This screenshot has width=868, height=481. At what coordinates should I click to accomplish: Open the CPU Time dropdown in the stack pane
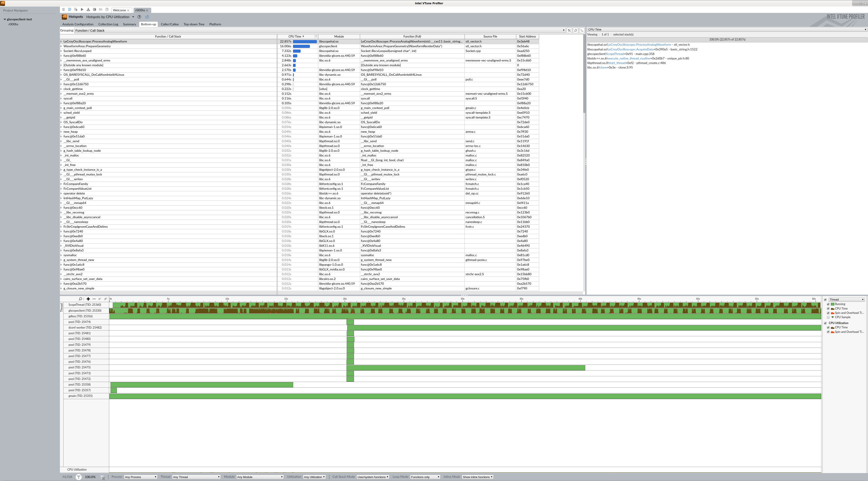(727, 30)
